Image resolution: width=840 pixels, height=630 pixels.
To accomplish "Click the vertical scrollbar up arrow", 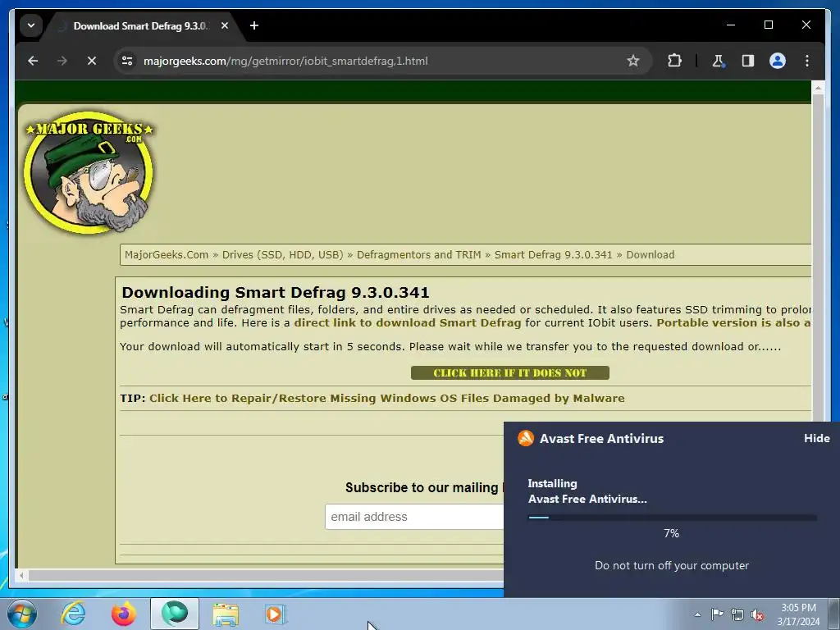I will point(818,87).
